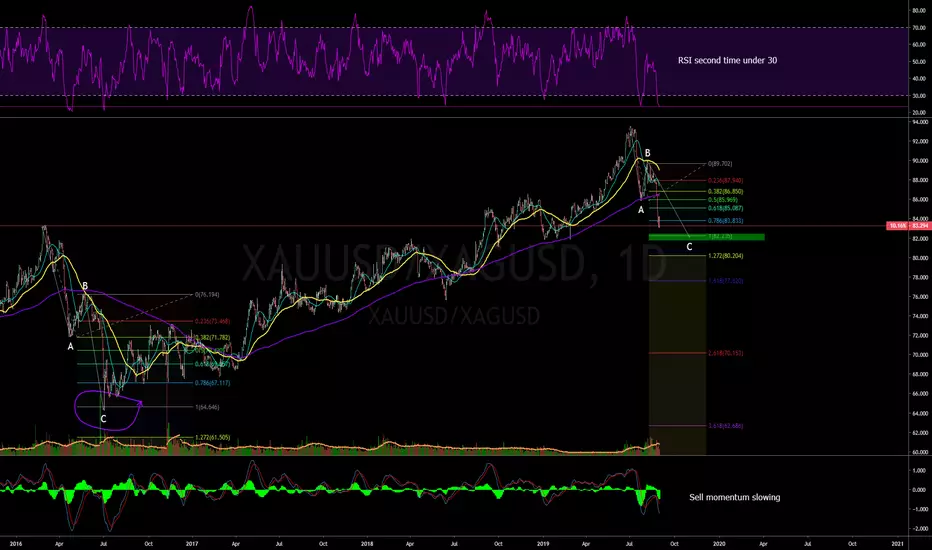Image resolution: width=932 pixels, height=550 pixels.
Task: Click 2019 on the time axis
Action: (542, 543)
